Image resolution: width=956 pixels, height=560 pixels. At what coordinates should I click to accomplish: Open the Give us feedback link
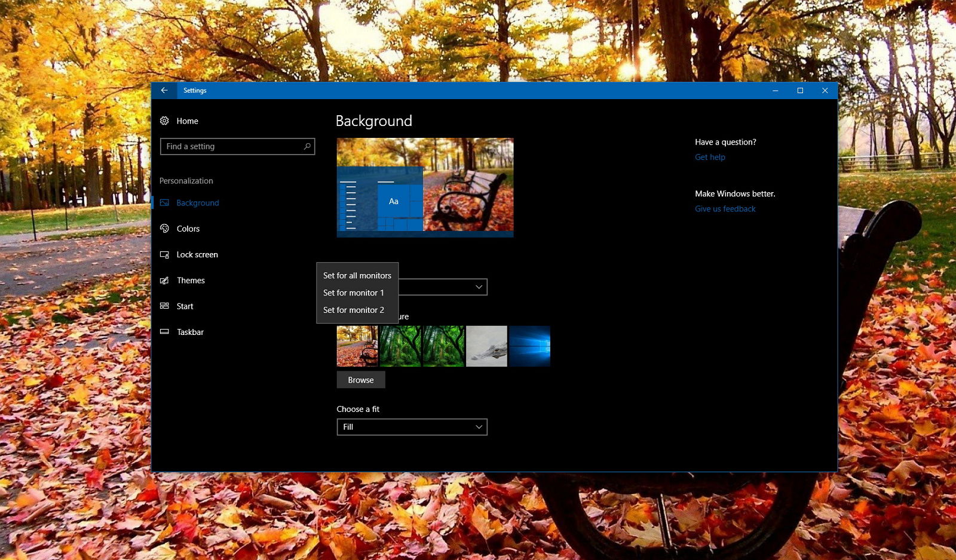tap(725, 209)
